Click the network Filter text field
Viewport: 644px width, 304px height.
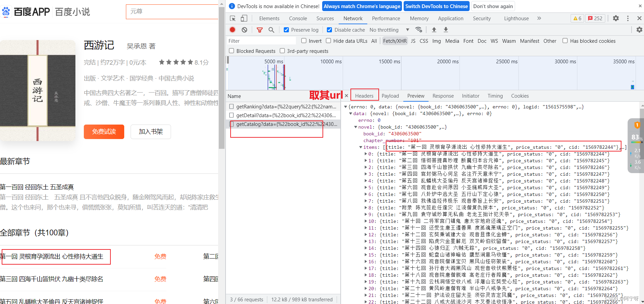261,41
